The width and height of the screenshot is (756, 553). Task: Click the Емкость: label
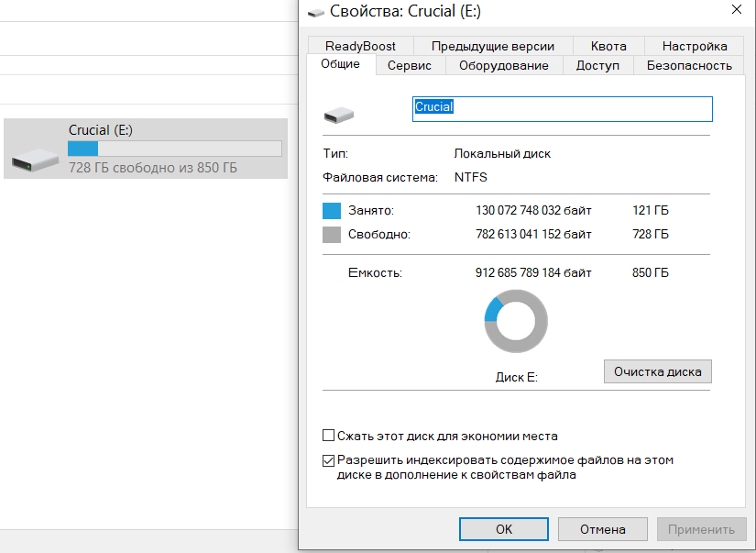(x=375, y=272)
